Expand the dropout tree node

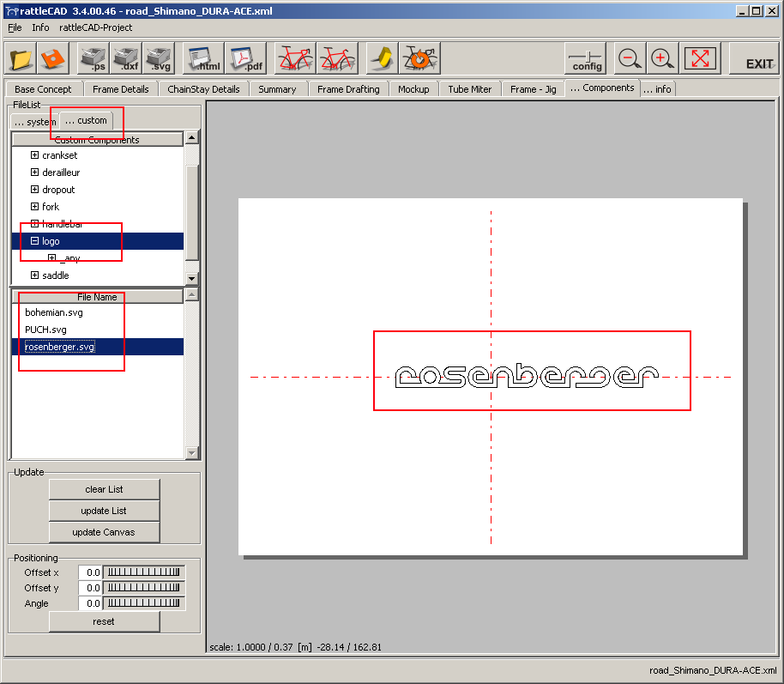tap(34, 189)
